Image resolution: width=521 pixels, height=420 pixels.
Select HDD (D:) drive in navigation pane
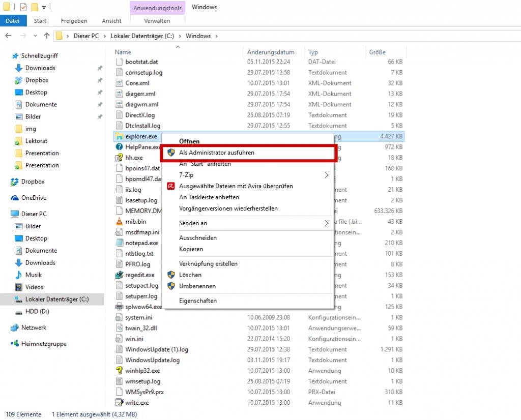click(37, 312)
